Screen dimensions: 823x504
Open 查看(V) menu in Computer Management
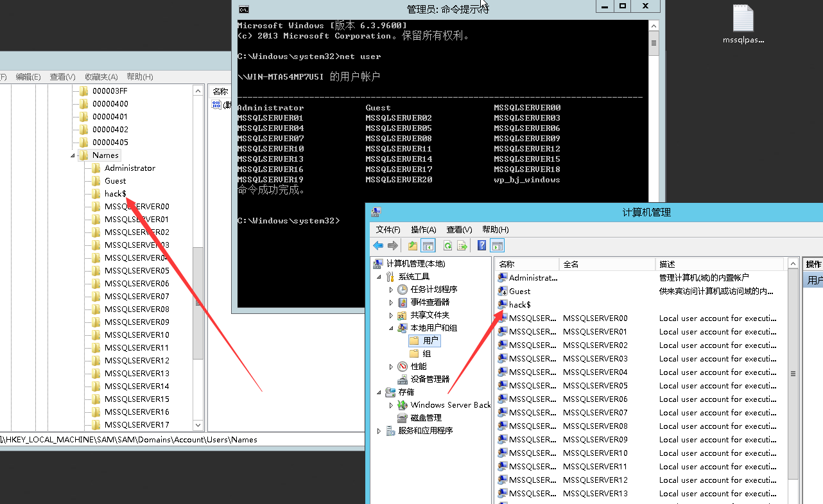click(460, 229)
